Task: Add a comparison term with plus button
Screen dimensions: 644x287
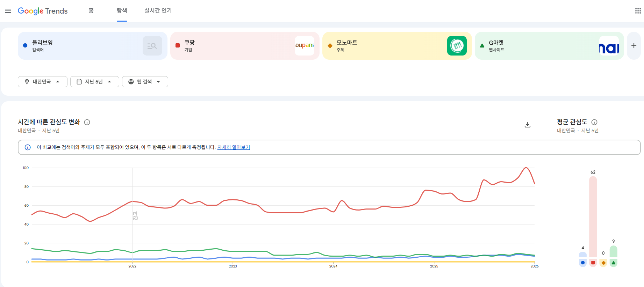Action: (634, 46)
